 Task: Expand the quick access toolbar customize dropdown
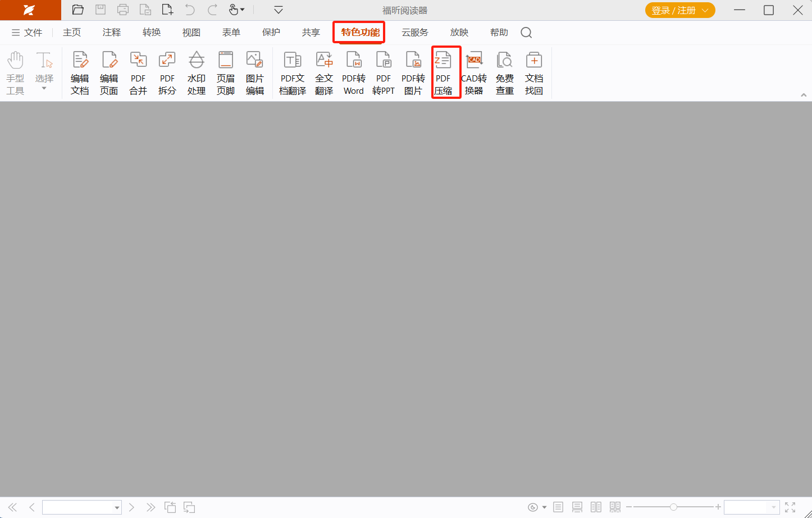278,10
